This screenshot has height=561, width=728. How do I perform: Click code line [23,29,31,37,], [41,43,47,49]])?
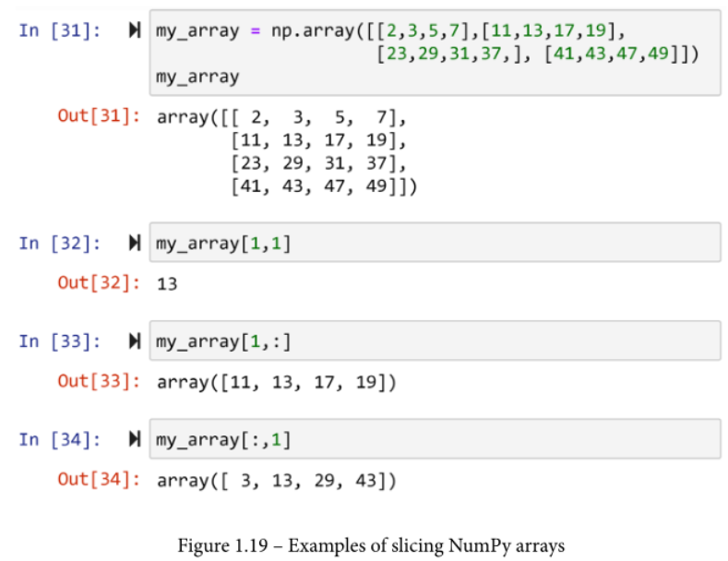(x=538, y=54)
